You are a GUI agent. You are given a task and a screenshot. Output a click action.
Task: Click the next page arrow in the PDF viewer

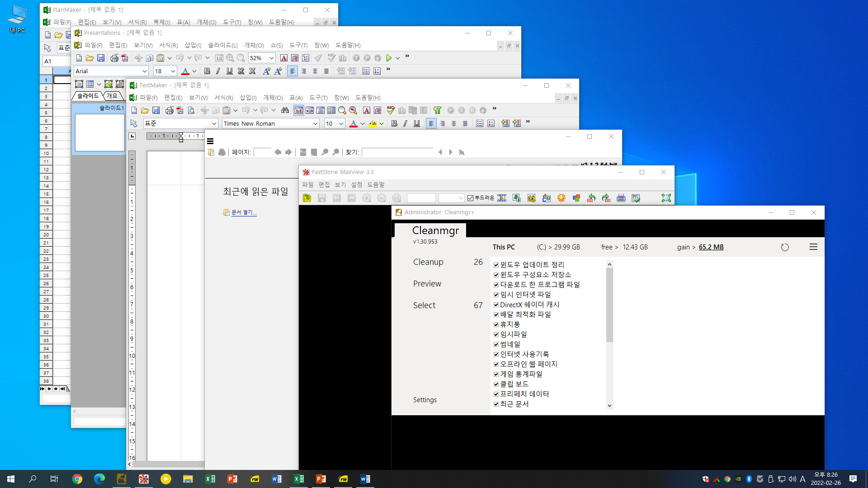[288, 152]
